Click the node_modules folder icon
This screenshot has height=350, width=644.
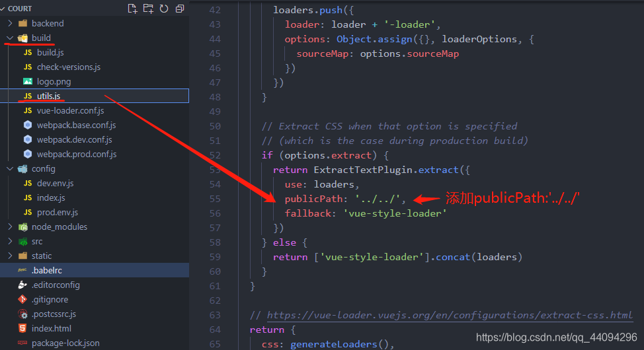tap(23, 227)
